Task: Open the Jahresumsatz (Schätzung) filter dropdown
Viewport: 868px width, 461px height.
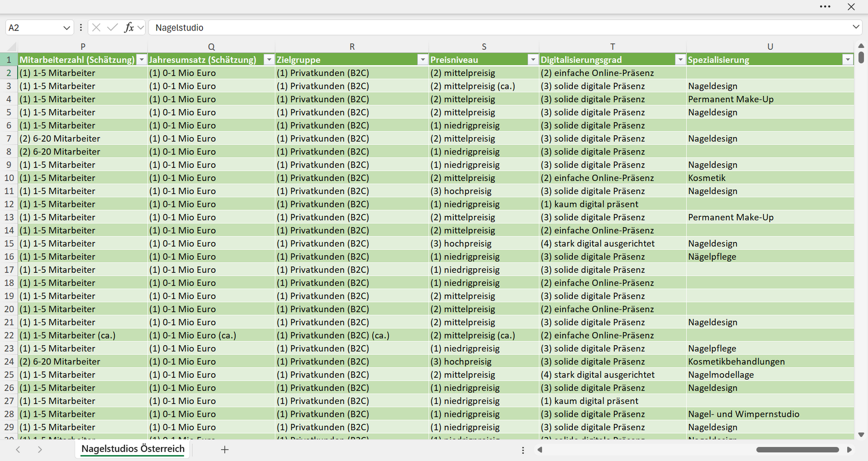Action: 269,60
